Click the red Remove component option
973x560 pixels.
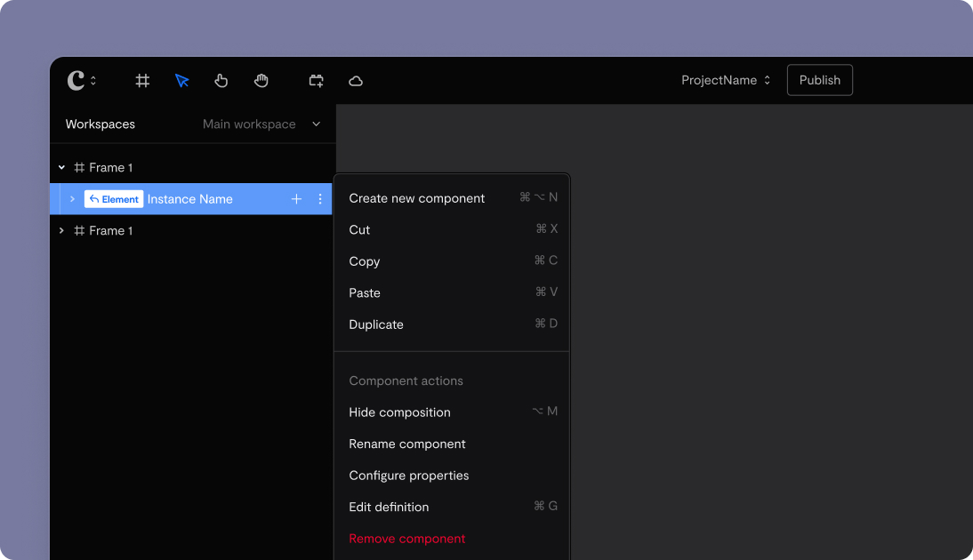[x=406, y=539]
